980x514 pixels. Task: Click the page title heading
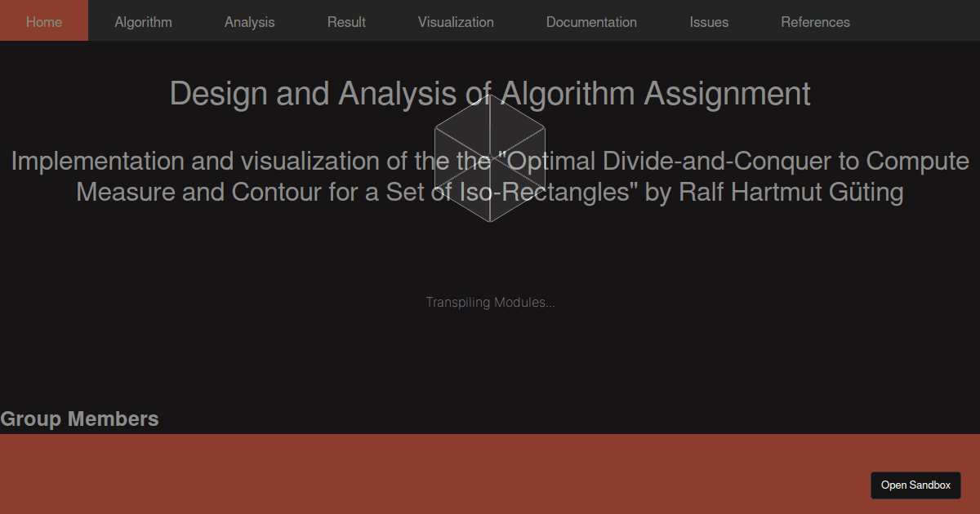click(x=489, y=93)
